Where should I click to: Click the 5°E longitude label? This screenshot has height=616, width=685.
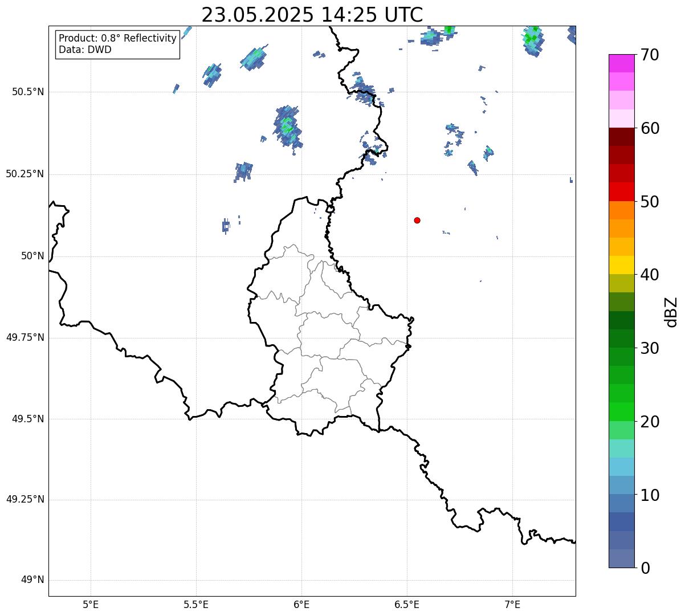pos(91,605)
